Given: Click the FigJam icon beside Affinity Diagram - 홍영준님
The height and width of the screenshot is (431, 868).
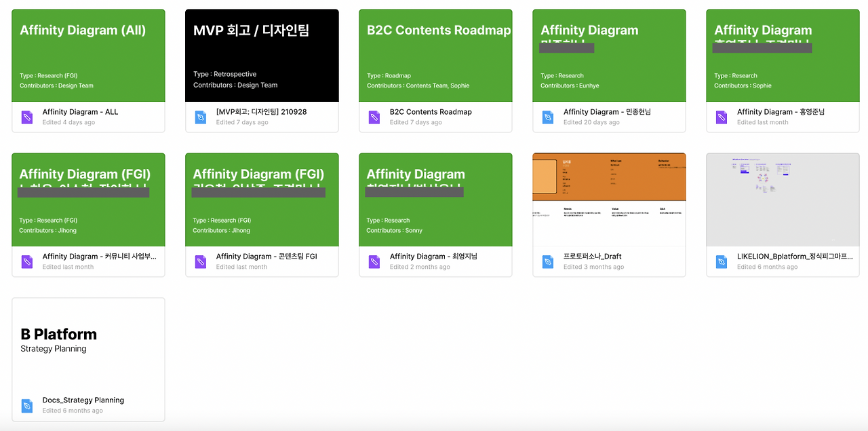Looking at the screenshot, I should [721, 117].
